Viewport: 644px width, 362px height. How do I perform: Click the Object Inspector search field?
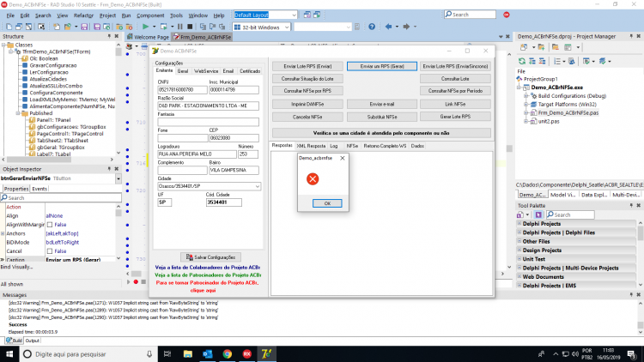[x=61, y=198]
